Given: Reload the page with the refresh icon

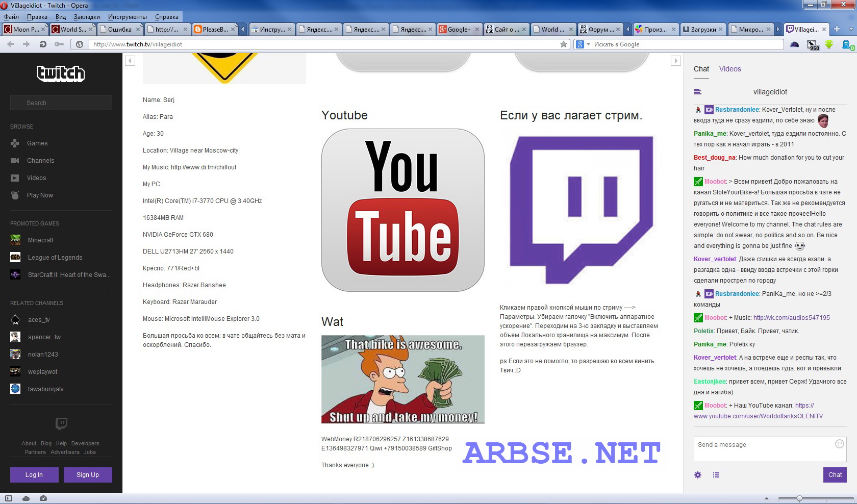Looking at the screenshot, I should tap(43, 44).
